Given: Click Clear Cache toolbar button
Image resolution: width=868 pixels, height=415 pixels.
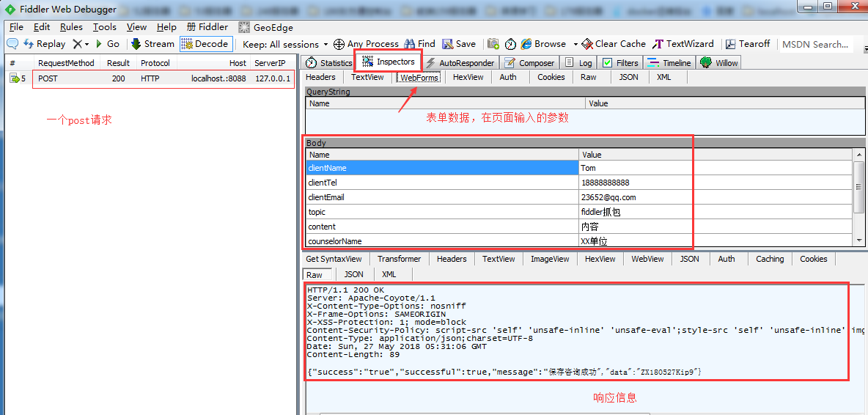Looking at the screenshot, I should pos(614,44).
